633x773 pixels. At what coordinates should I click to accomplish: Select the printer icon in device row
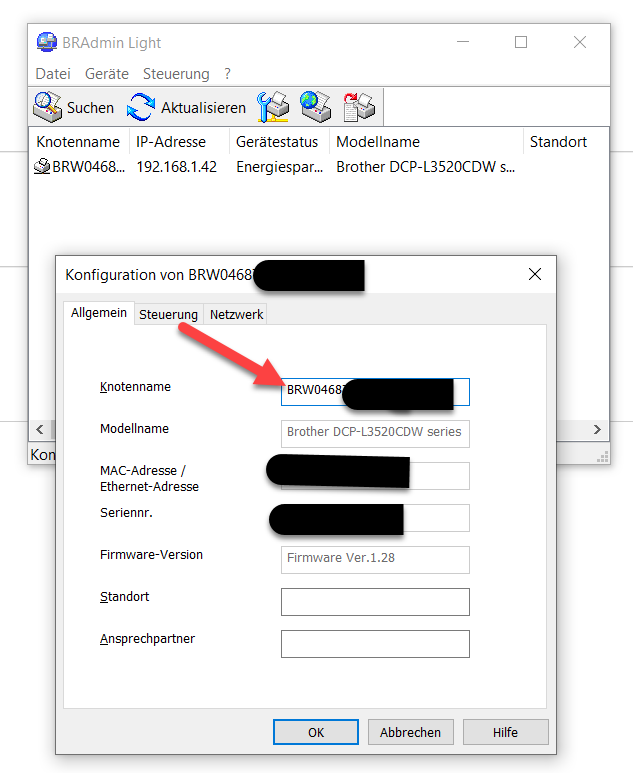[x=42, y=166]
